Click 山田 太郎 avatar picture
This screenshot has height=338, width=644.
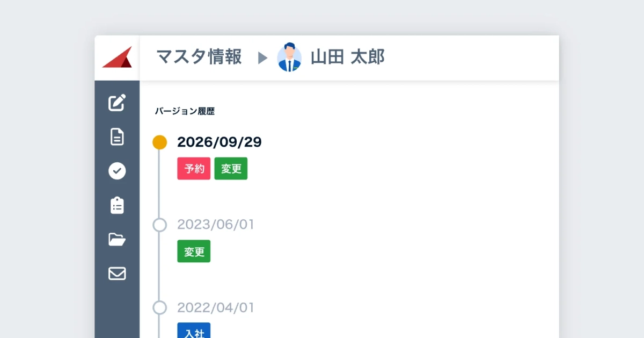(289, 57)
